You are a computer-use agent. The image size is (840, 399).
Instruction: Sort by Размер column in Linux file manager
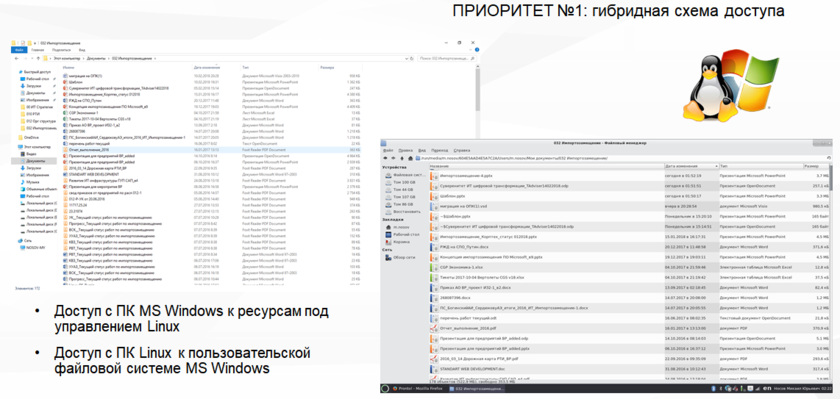click(x=815, y=167)
